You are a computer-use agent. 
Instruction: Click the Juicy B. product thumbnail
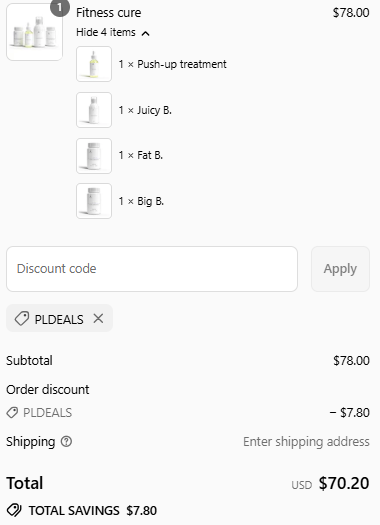pyautogui.click(x=94, y=110)
